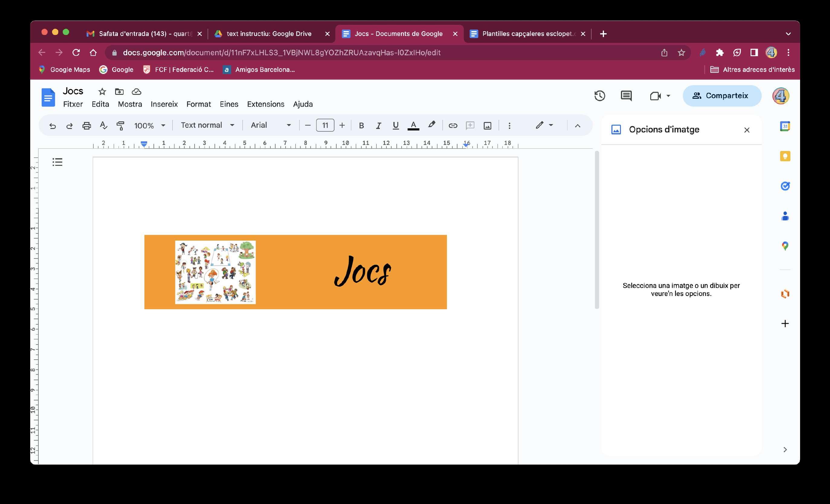Click the font size input field

325,125
